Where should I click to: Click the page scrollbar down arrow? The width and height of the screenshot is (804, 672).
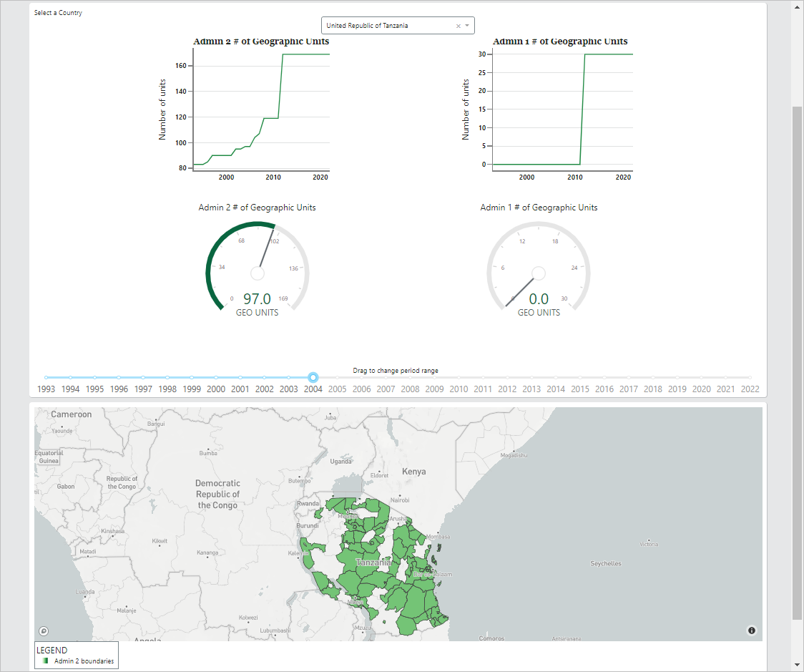pos(797,664)
